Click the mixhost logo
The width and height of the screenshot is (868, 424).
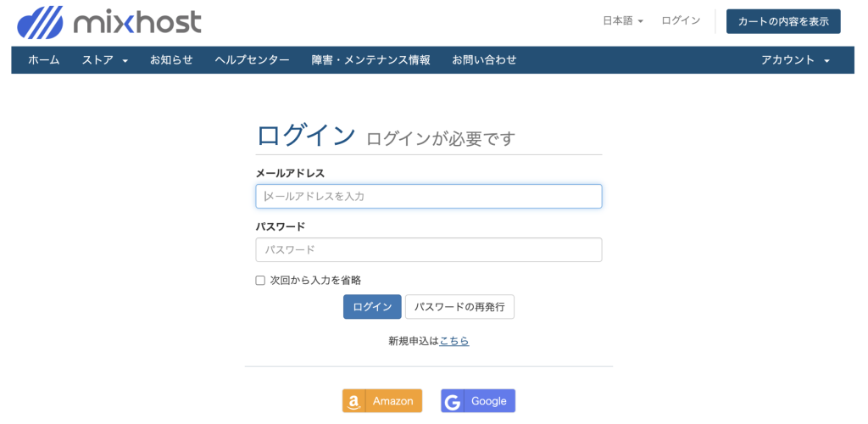pyautogui.click(x=109, y=22)
